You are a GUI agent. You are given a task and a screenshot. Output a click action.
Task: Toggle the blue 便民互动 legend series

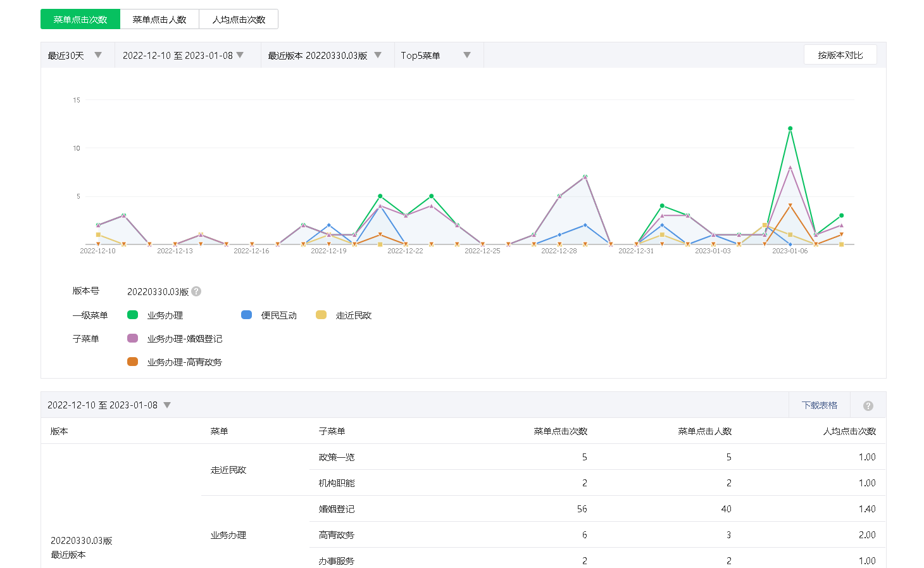tap(247, 315)
